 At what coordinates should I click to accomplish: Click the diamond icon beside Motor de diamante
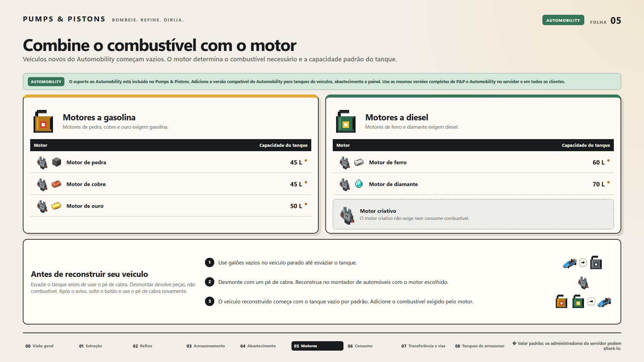(359, 184)
